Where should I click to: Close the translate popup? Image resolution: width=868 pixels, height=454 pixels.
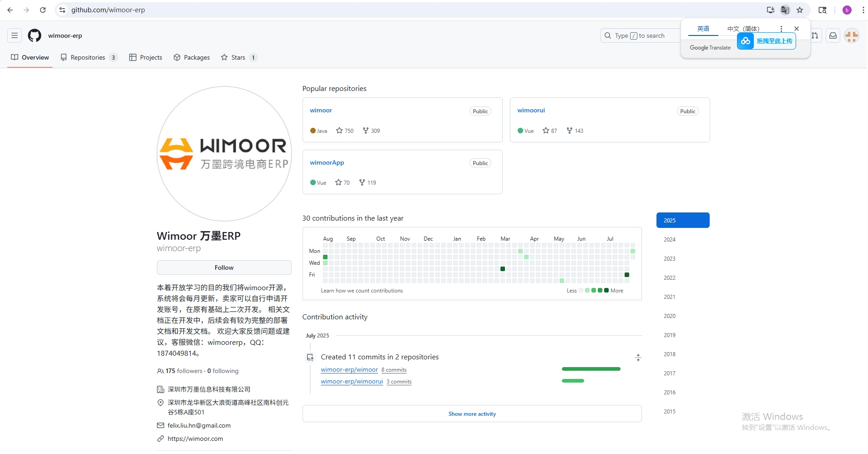pos(797,29)
